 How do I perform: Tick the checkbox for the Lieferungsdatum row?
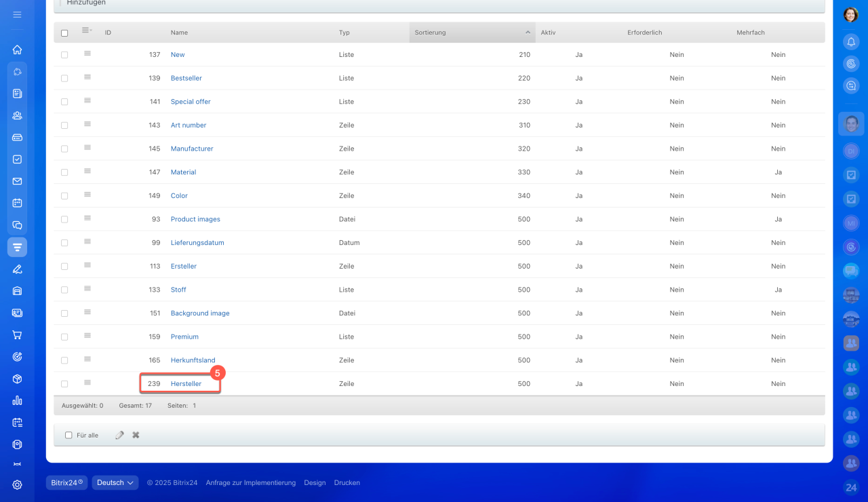[x=64, y=243]
